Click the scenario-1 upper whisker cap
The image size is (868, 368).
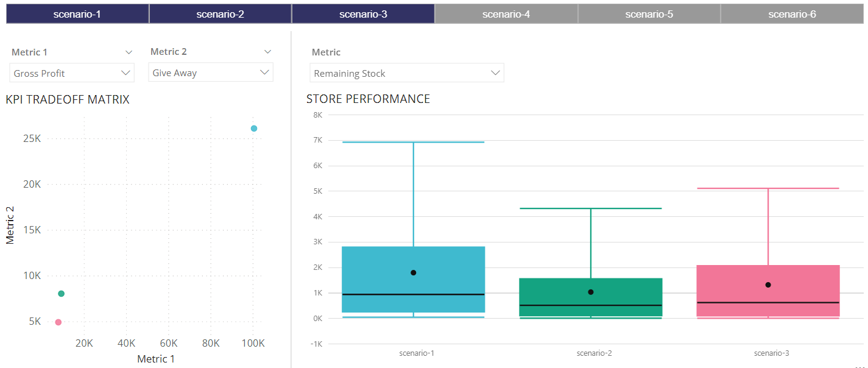414,142
